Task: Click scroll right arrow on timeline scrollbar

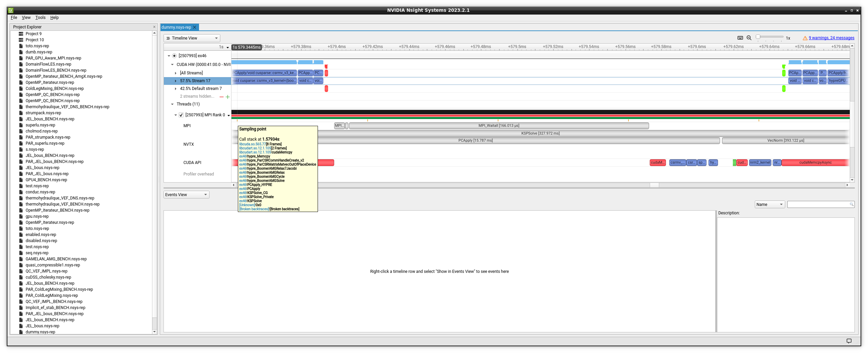Action: 847,185
